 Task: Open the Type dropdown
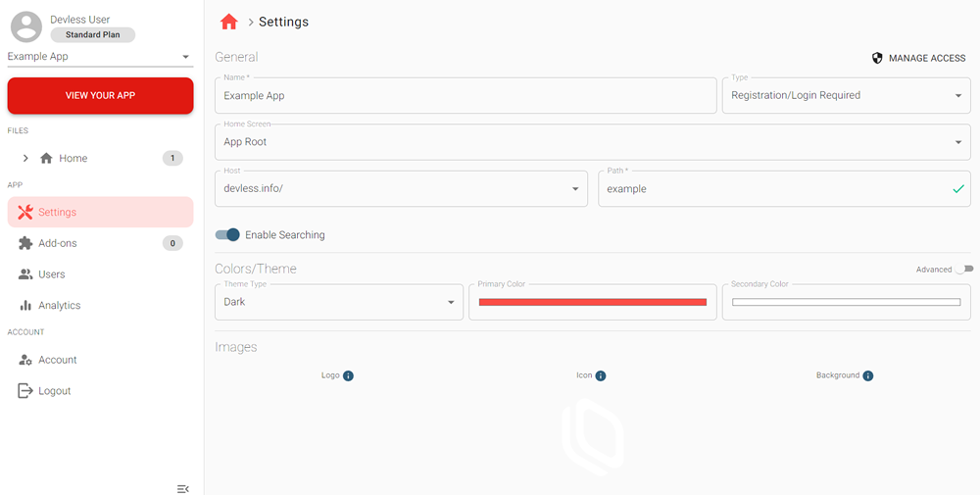846,96
